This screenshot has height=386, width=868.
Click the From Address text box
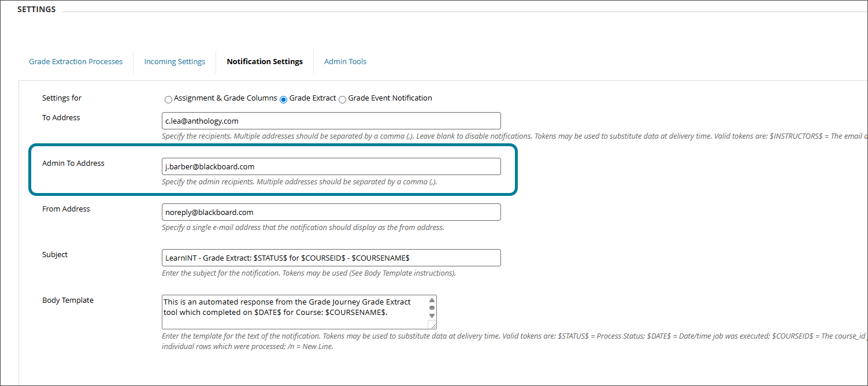tap(331, 212)
